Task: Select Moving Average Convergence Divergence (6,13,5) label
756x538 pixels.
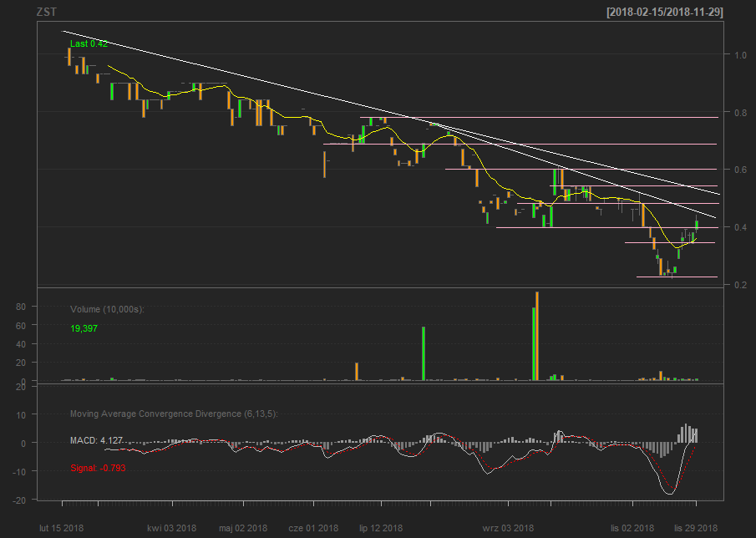Action: pos(174,414)
